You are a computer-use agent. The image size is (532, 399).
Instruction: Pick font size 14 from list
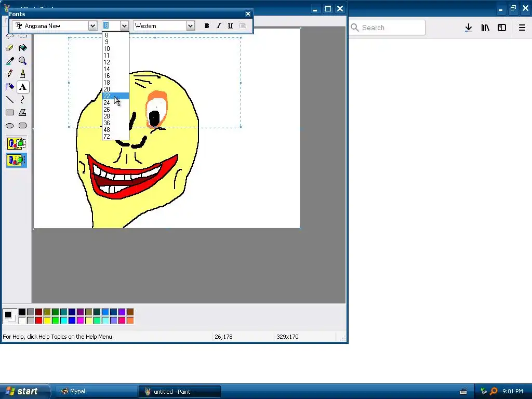(115, 69)
